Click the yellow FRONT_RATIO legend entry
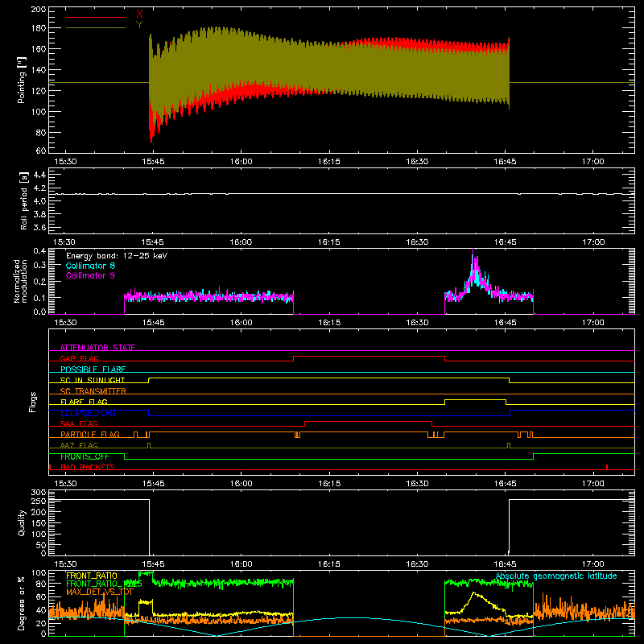Image resolution: width=644 pixels, height=644 pixels. click(92, 576)
